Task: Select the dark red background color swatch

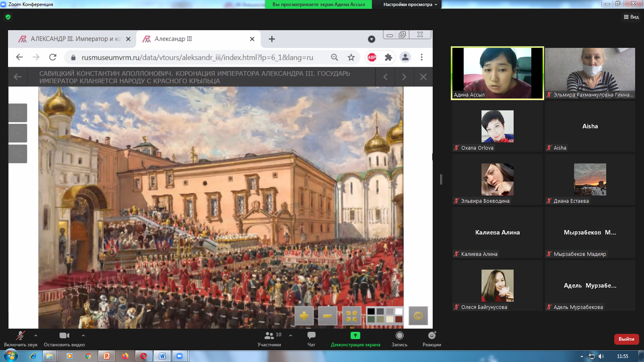Action: 399,319
